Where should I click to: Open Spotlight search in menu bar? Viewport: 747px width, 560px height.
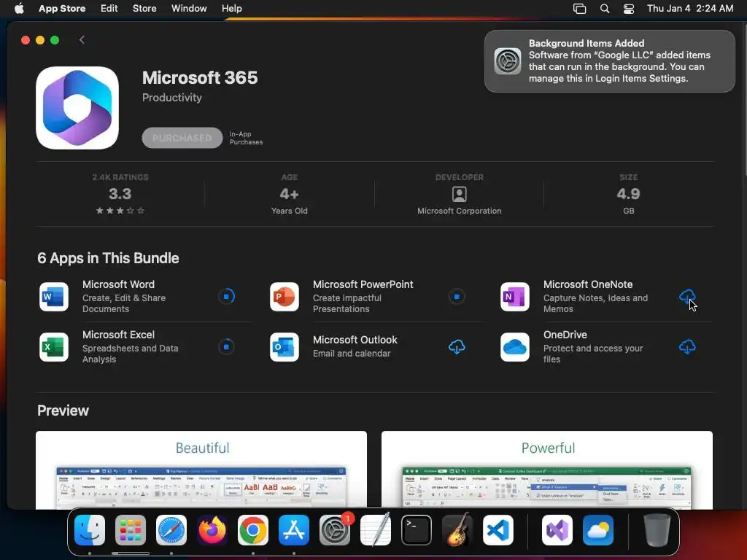coord(605,8)
